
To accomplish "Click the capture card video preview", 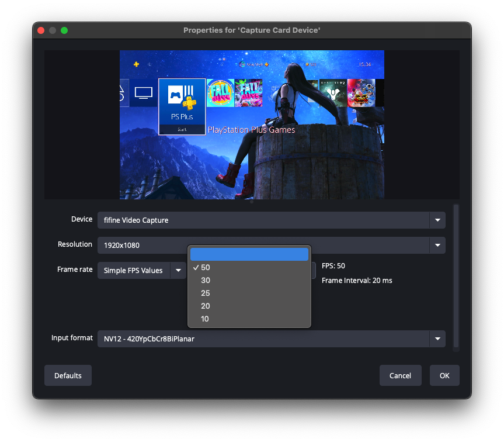I will [x=252, y=125].
